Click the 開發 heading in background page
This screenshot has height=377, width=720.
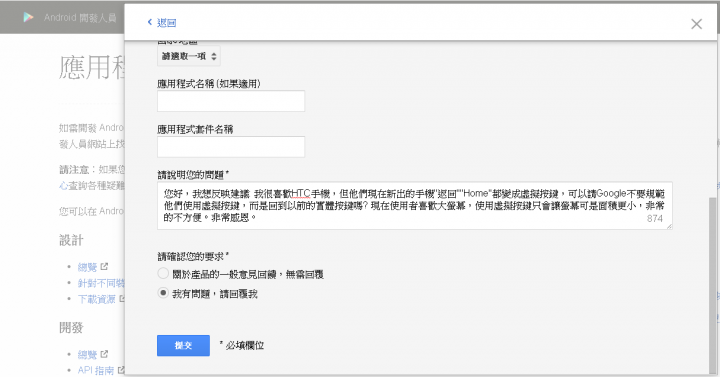[x=71, y=327]
